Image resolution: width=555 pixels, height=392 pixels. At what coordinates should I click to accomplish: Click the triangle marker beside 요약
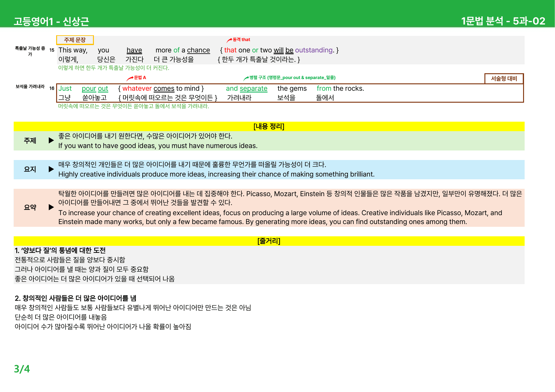click(51, 207)
